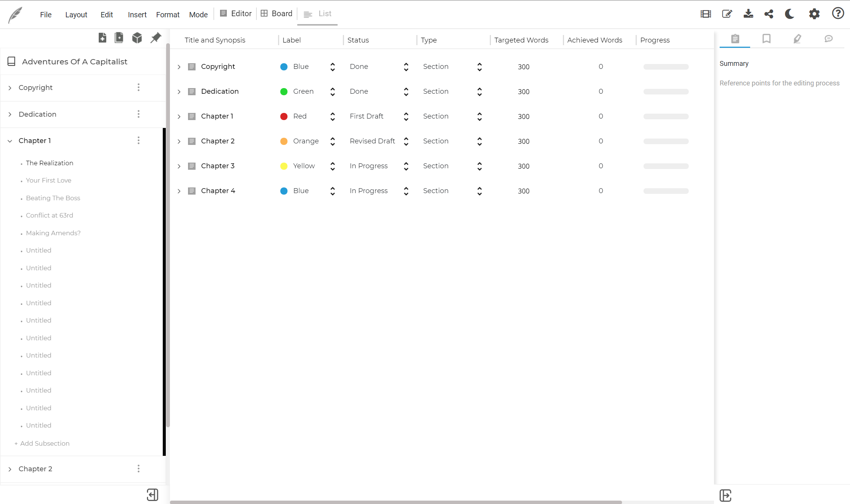Toggle dark mode moon icon
850x504 pixels.
tap(790, 14)
